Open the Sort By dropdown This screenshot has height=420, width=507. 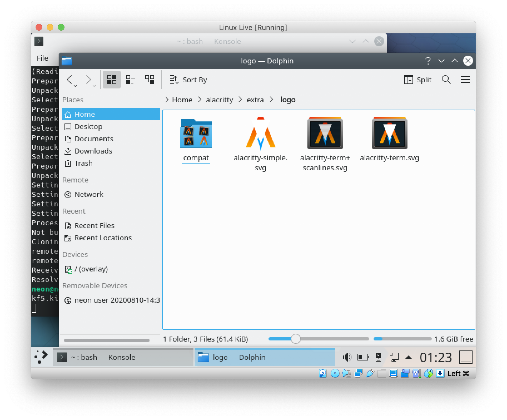pos(188,80)
